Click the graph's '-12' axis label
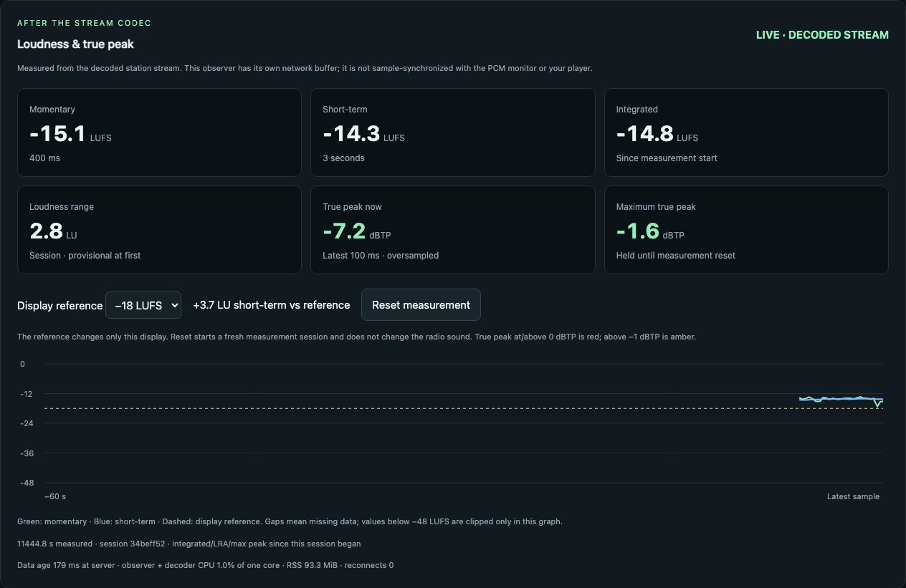This screenshot has height=588, width=906. tap(25, 394)
